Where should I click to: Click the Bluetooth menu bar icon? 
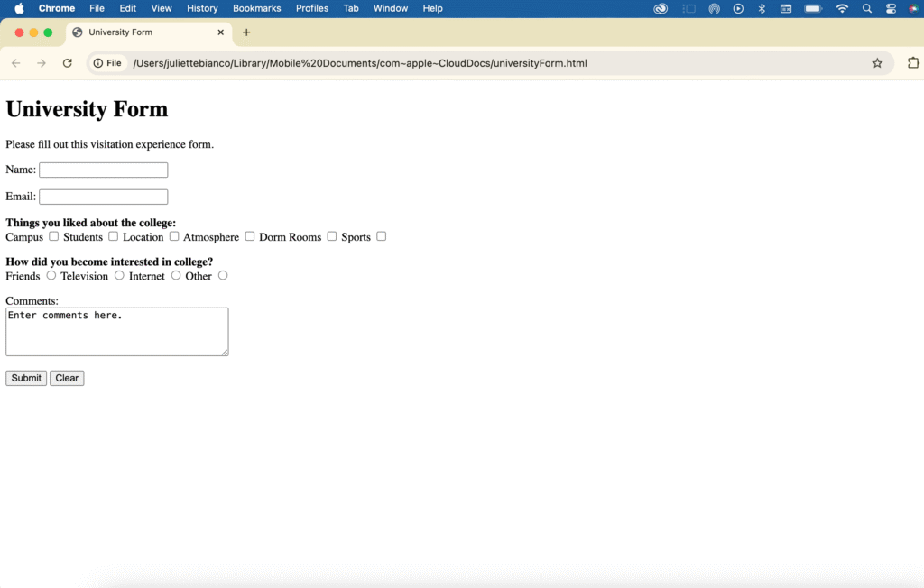[x=762, y=8]
